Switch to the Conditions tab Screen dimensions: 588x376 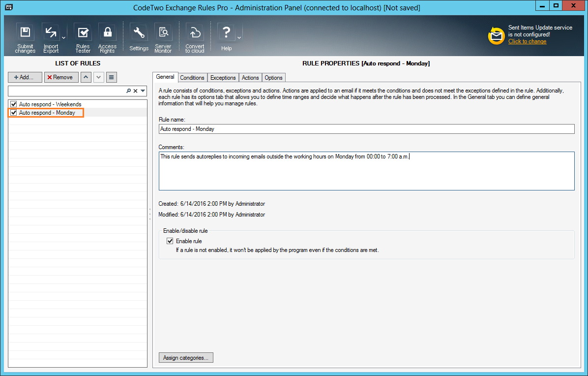pyautogui.click(x=192, y=78)
